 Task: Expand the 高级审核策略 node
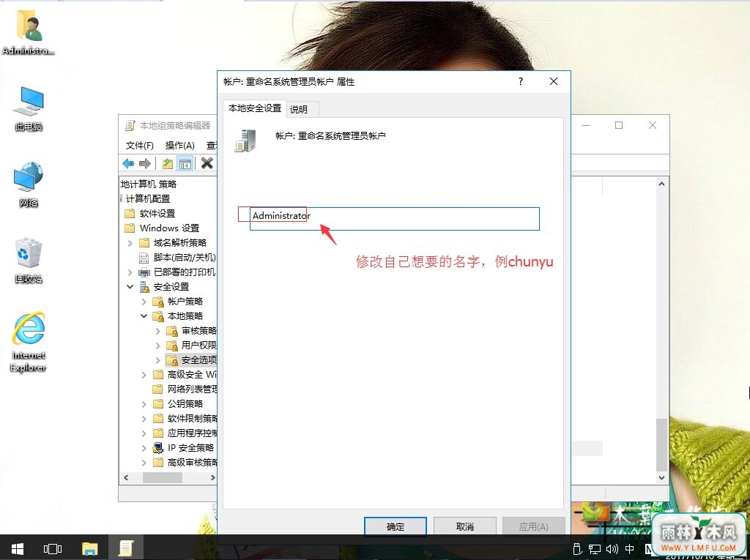tap(144, 463)
